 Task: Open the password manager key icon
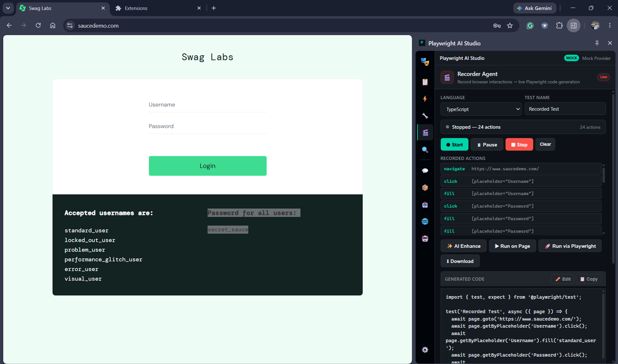click(x=497, y=25)
